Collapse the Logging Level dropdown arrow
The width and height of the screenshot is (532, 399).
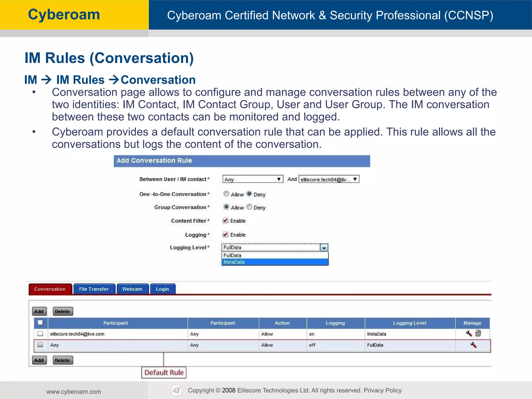click(324, 248)
